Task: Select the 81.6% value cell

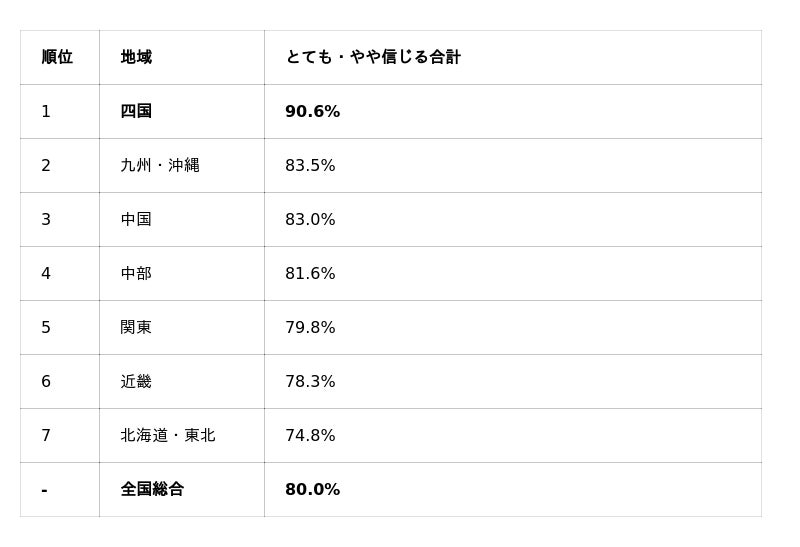Action: (310, 273)
